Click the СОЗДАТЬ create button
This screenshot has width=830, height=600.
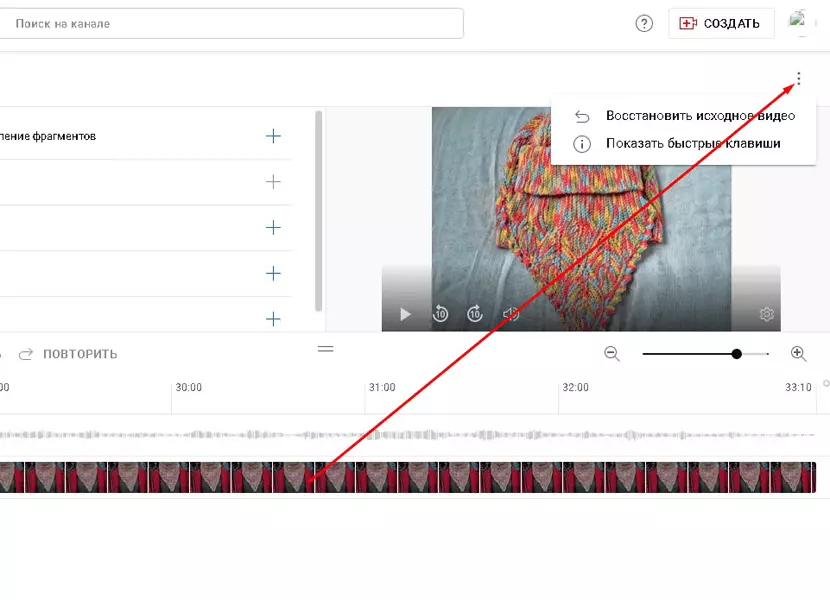pyautogui.click(x=721, y=23)
